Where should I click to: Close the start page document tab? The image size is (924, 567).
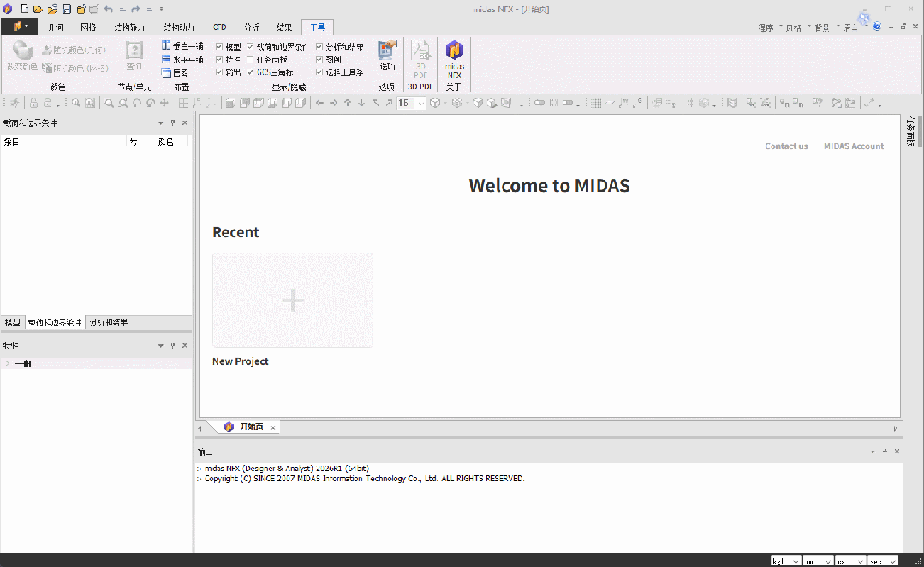pyautogui.click(x=273, y=427)
